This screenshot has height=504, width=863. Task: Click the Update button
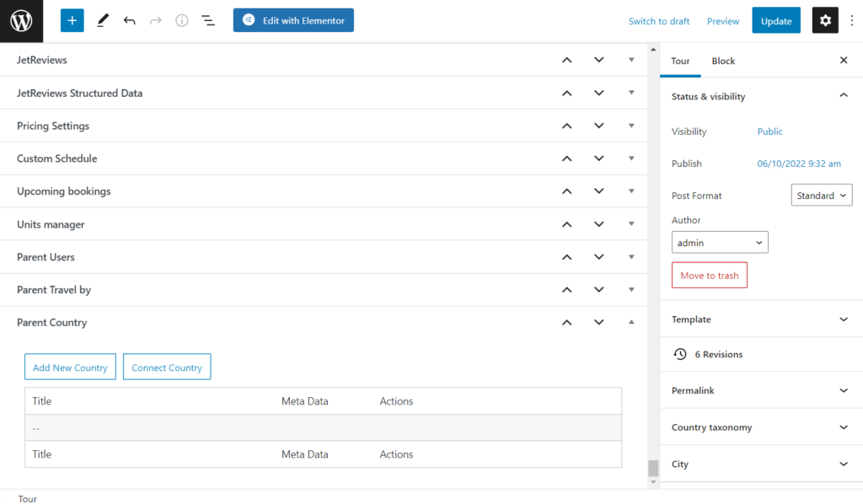point(776,21)
